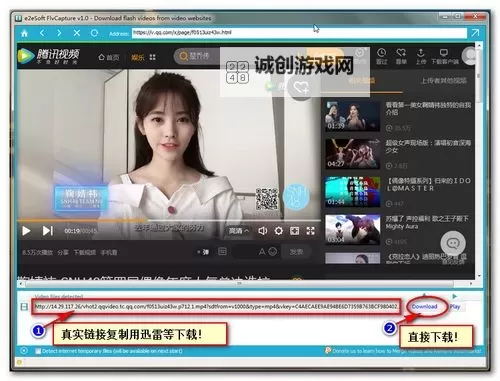The image size is (500, 381).
Task: Open player settings gear icon
Action: point(279,231)
